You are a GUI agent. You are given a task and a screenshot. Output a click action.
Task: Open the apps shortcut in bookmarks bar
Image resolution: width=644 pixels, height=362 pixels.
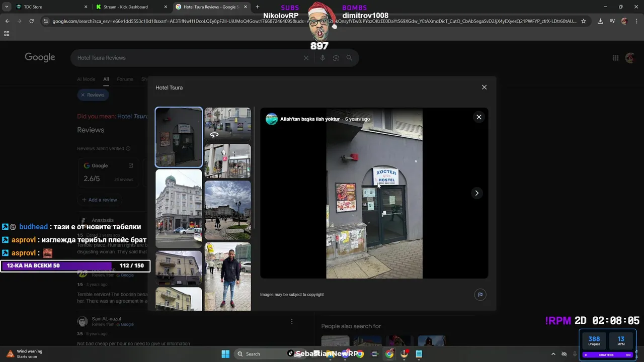coord(7,34)
